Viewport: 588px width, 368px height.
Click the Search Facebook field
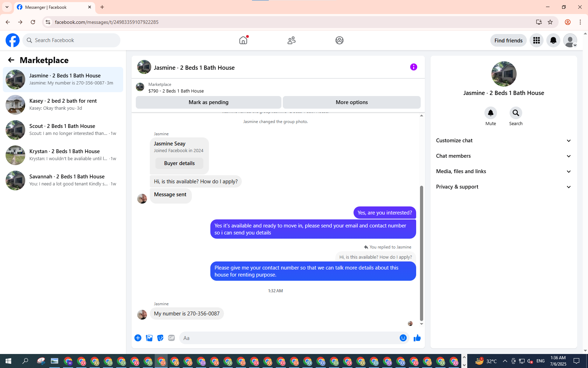tap(71, 40)
